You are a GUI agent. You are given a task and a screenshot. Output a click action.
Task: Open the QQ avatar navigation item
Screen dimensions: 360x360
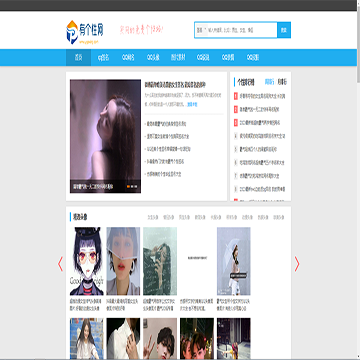coord(153,58)
